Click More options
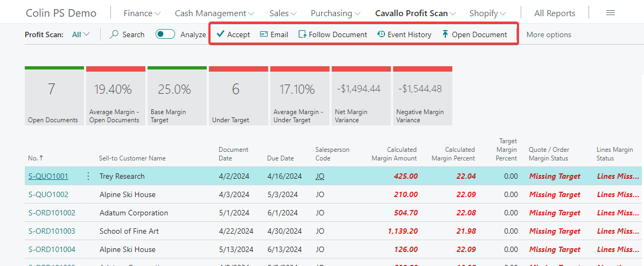This screenshot has width=644, height=266. (x=549, y=34)
